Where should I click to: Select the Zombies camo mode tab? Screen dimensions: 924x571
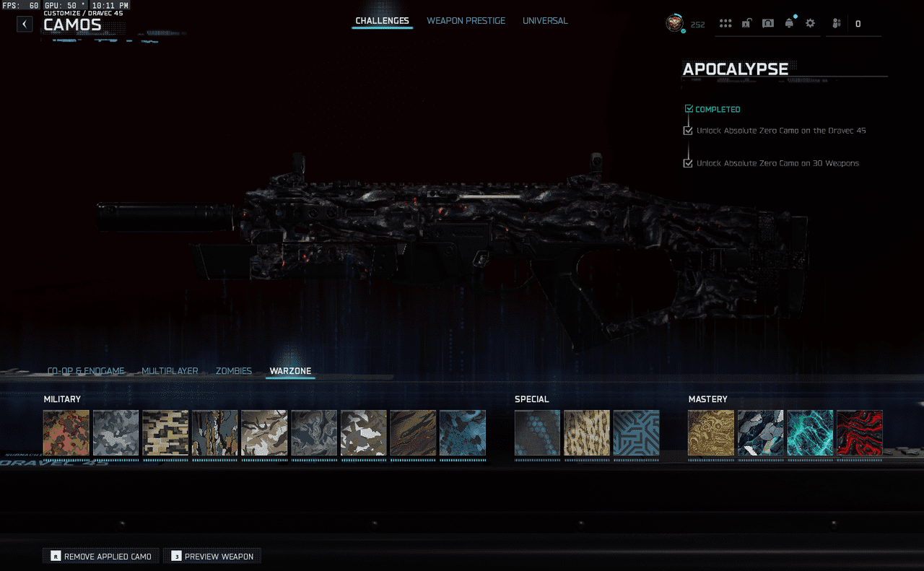(x=234, y=371)
